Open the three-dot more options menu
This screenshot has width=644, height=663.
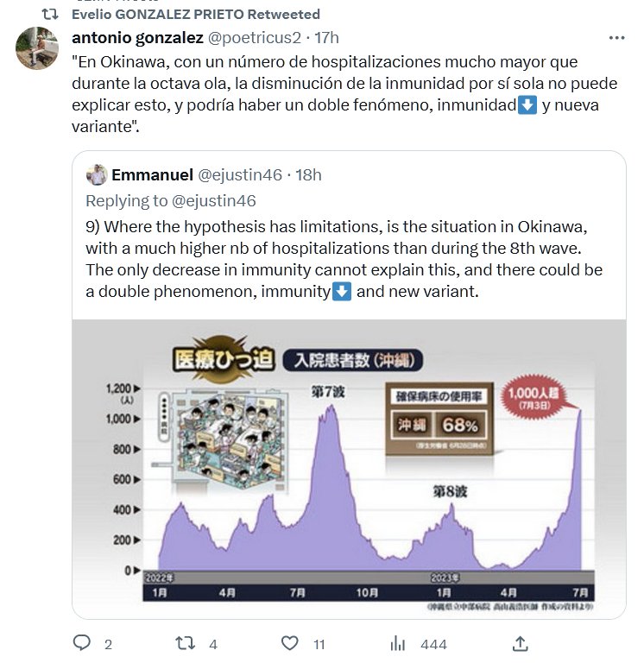pyautogui.click(x=616, y=38)
